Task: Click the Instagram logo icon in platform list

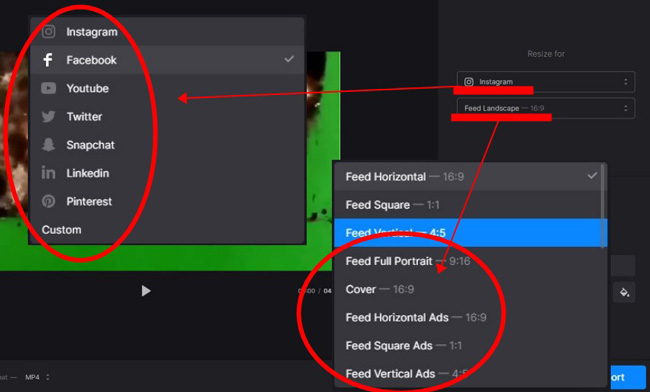Action: 49,31
